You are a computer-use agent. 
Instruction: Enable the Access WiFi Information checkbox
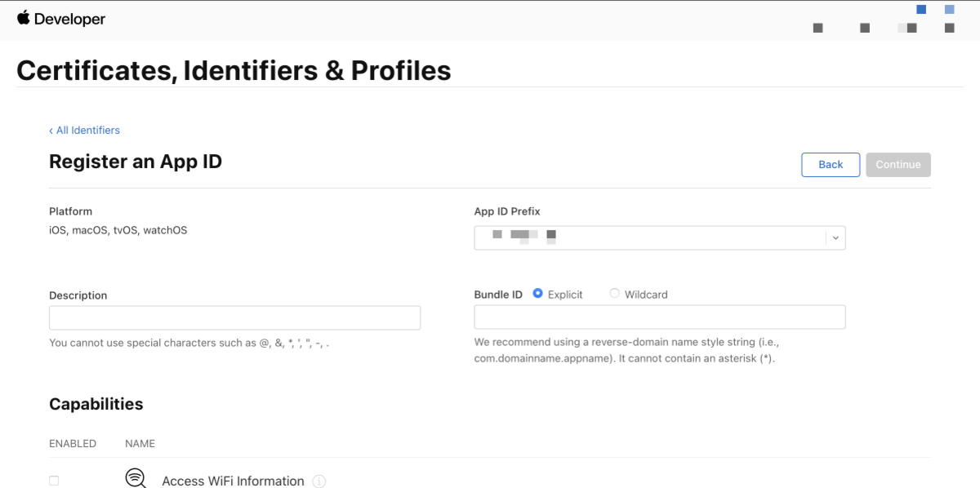tap(54, 481)
